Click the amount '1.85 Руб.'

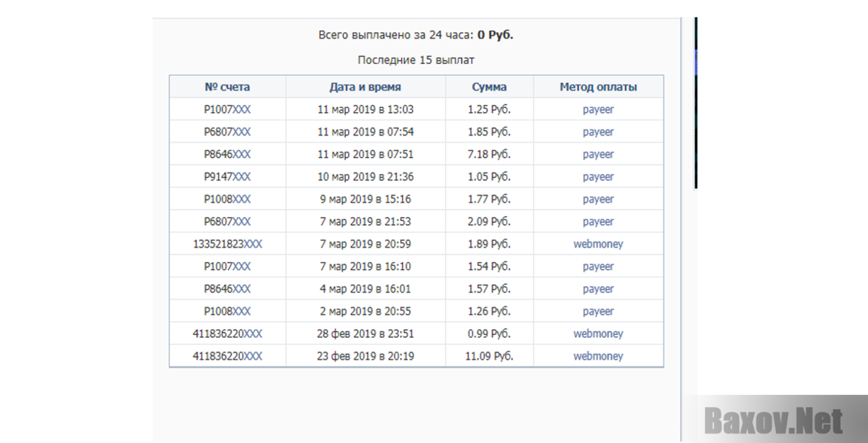tap(489, 132)
